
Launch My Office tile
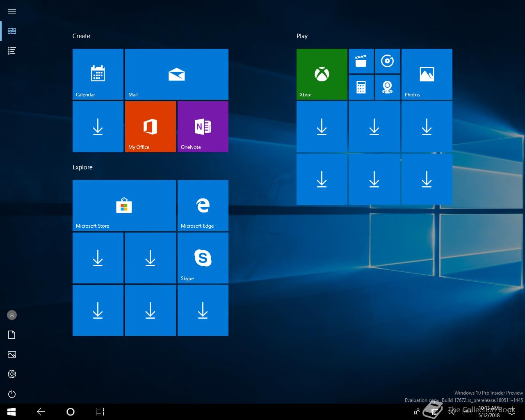(x=151, y=127)
